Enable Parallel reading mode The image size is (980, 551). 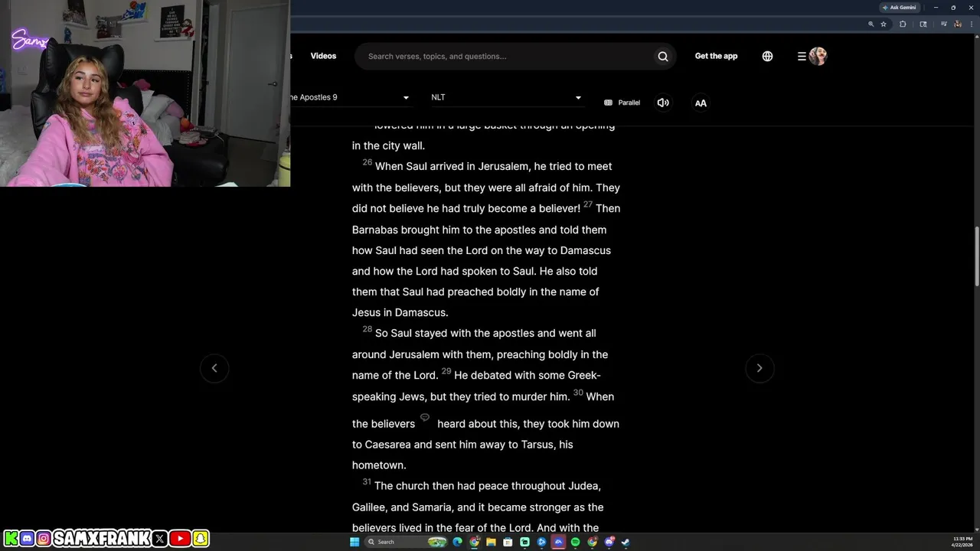tap(622, 103)
